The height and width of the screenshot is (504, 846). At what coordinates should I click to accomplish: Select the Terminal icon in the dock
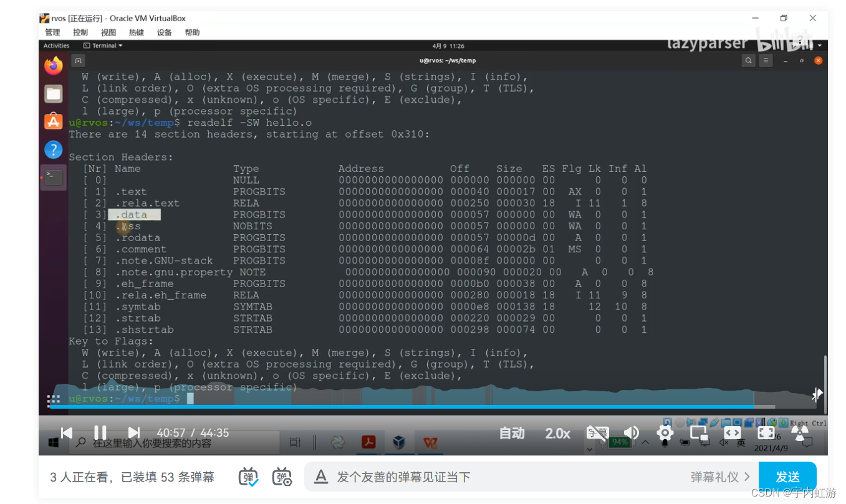click(x=54, y=178)
